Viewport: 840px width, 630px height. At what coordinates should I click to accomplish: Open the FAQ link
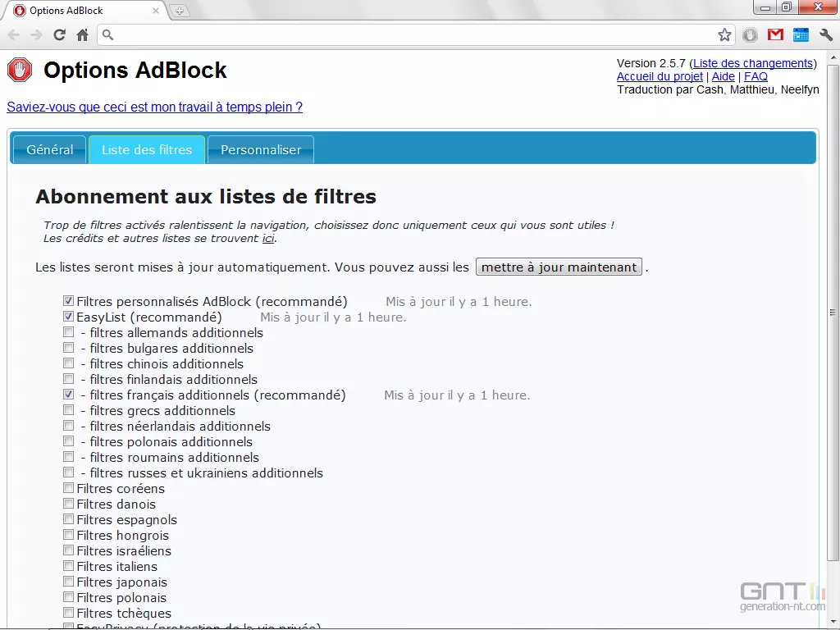pyautogui.click(x=755, y=75)
